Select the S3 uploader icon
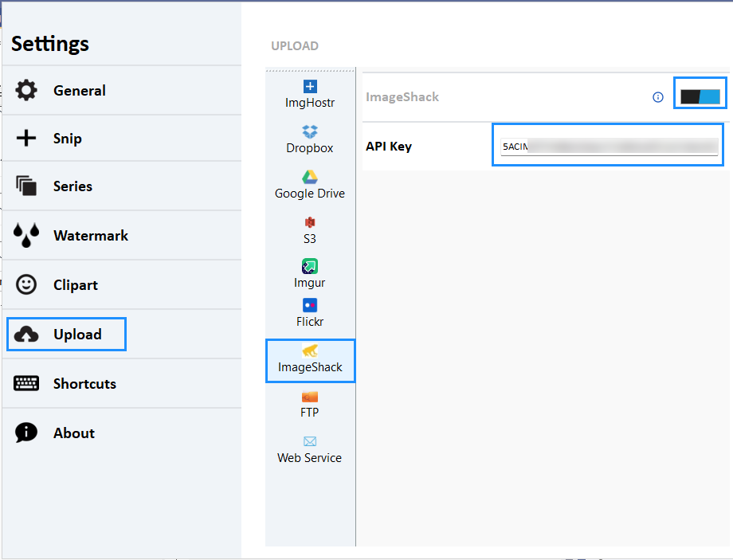Viewport: 733px width, 560px height. pos(310,222)
